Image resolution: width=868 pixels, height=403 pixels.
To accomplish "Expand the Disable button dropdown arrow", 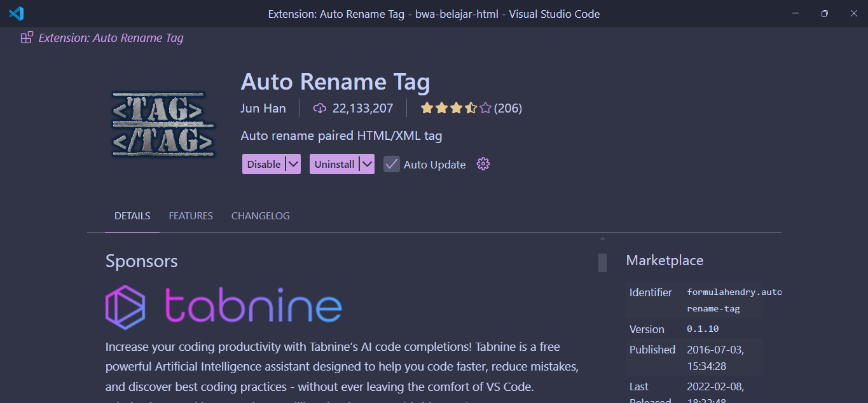I will click(293, 164).
